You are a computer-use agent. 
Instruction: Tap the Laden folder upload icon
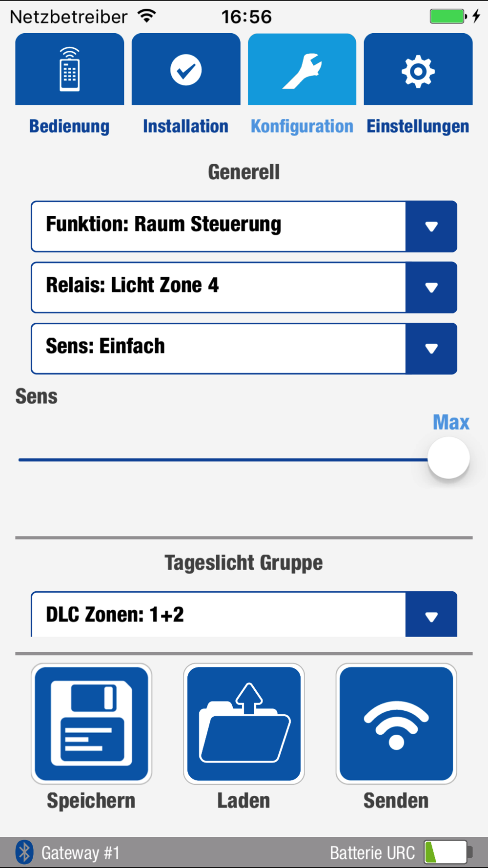pyautogui.click(x=244, y=723)
